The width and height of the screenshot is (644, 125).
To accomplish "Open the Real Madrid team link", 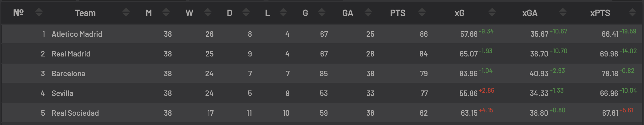I will (71, 54).
